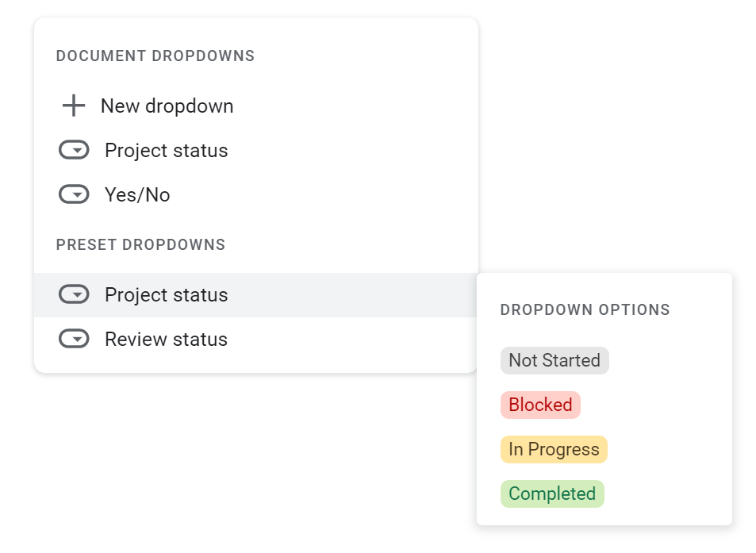The image size is (756, 553).
Task: Insert the Review status preset dropdown
Action: (166, 340)
